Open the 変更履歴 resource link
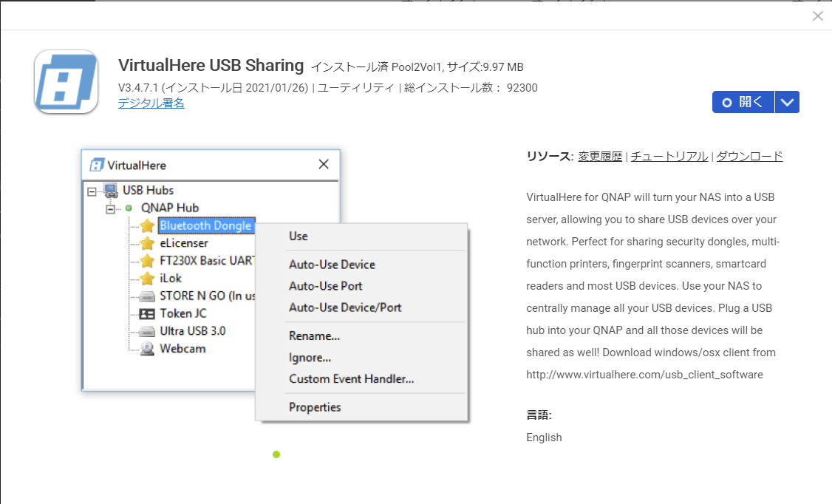The image size is (832, 504). (x=599, y=157)
